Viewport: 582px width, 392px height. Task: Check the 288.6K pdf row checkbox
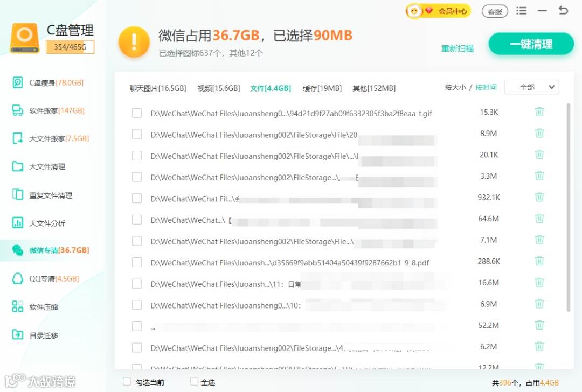tap(137, 263)
